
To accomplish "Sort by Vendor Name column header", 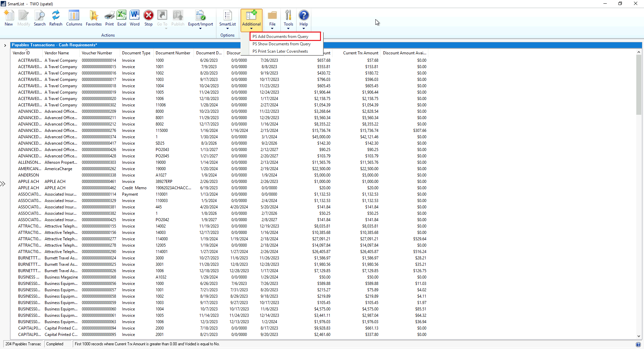I will [x=57, y=53].
